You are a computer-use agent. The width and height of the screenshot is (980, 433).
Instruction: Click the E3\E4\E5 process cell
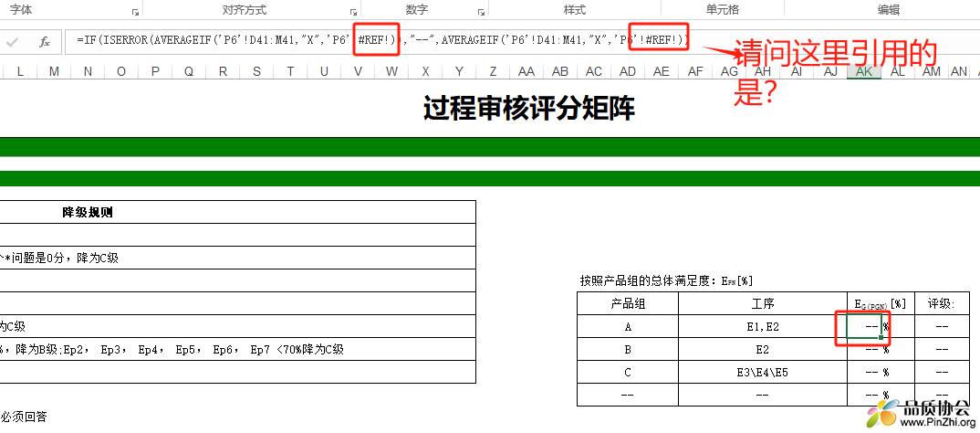[763, 372]
